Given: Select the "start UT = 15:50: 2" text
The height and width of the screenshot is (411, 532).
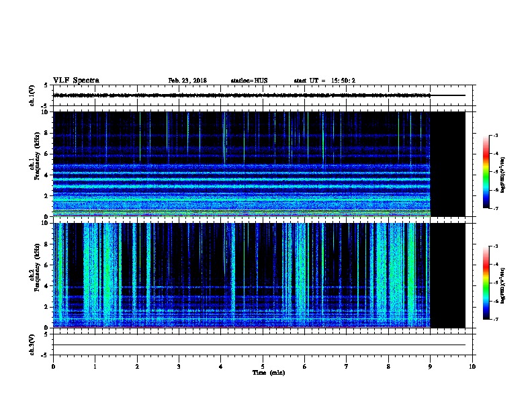Looking at the screenshot, I should (324, 81).
